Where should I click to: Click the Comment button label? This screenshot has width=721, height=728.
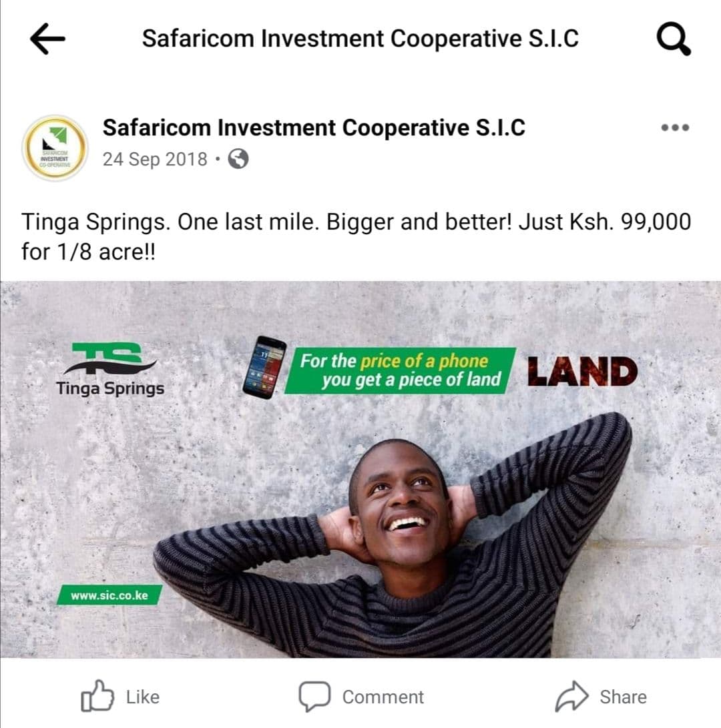(x=383, y=697)
